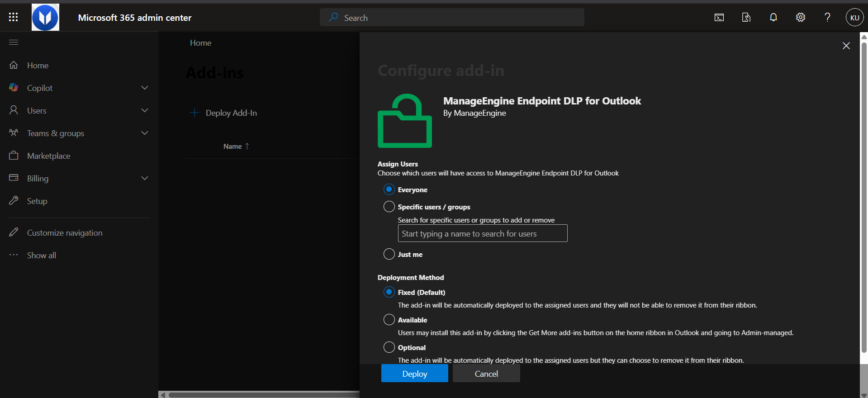Select Available deployment method
The height and width of the screenshot is (398, 868).
(389, 320)
